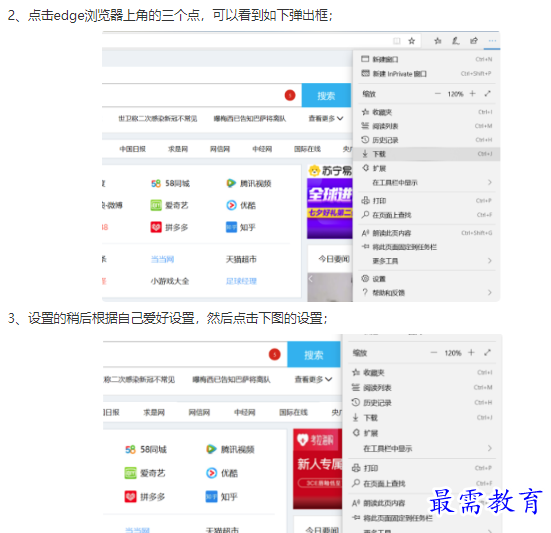
Task: Expand 查看更多 dropdown in upper screenshot
Action: [326, 118]
